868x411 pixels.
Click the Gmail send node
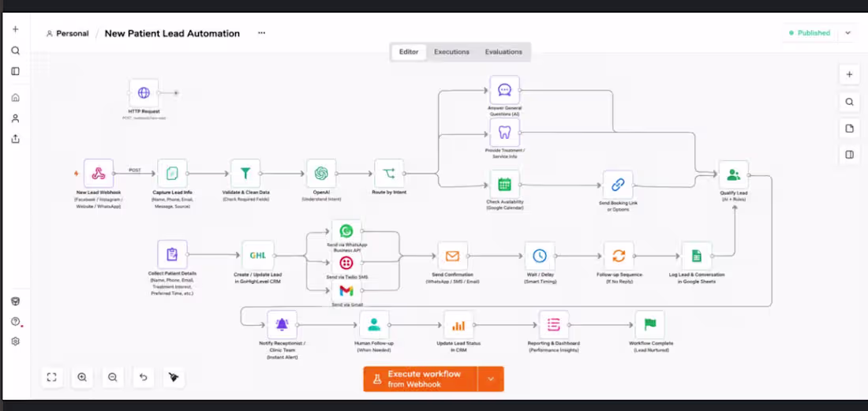[346, 291]
